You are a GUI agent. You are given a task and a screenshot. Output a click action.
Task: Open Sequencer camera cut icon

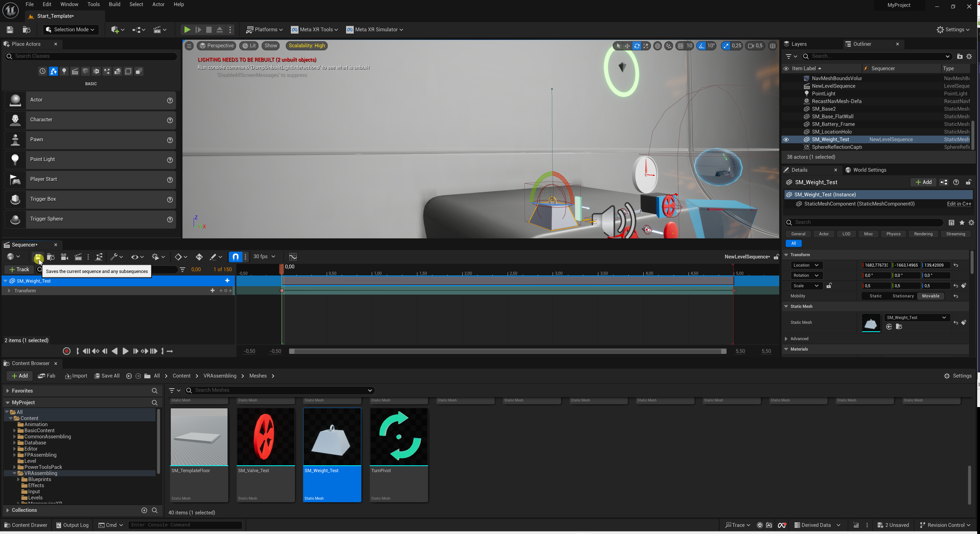pyautogui.click(x=64, y=257)
